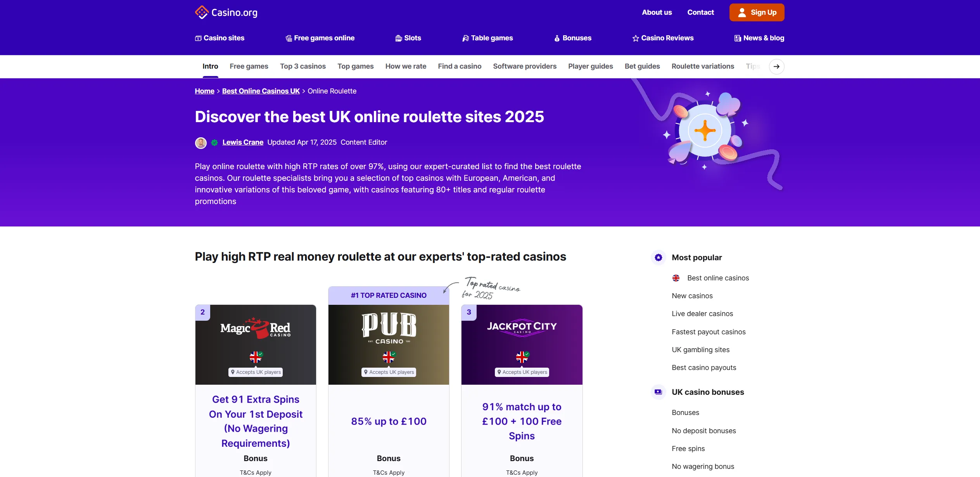Select the Intro section tab

[x=210, y=66]
